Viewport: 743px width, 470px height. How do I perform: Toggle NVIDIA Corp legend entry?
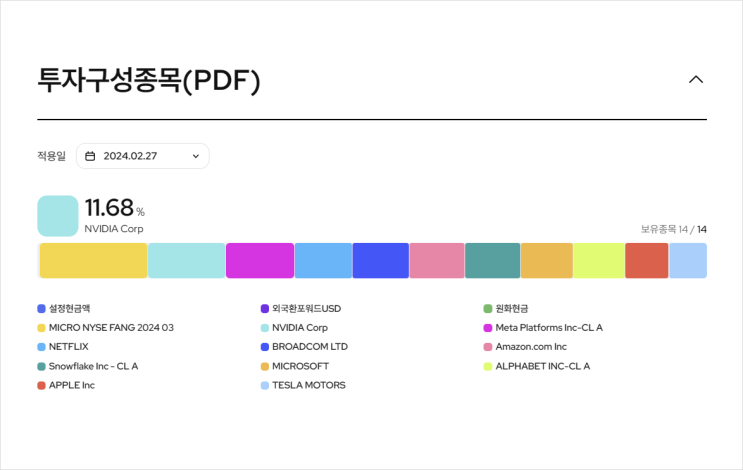tap(294, 327)
